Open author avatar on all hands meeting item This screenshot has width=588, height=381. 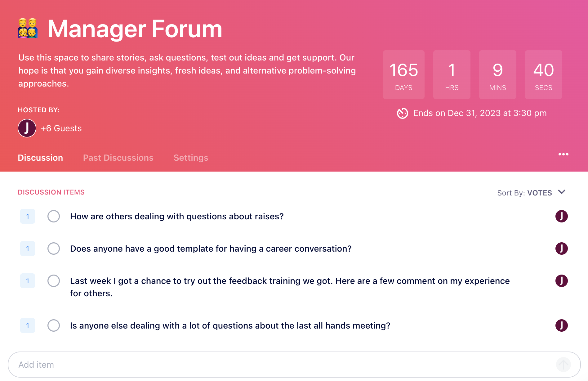pyautogui.click(x=561, y=325)
